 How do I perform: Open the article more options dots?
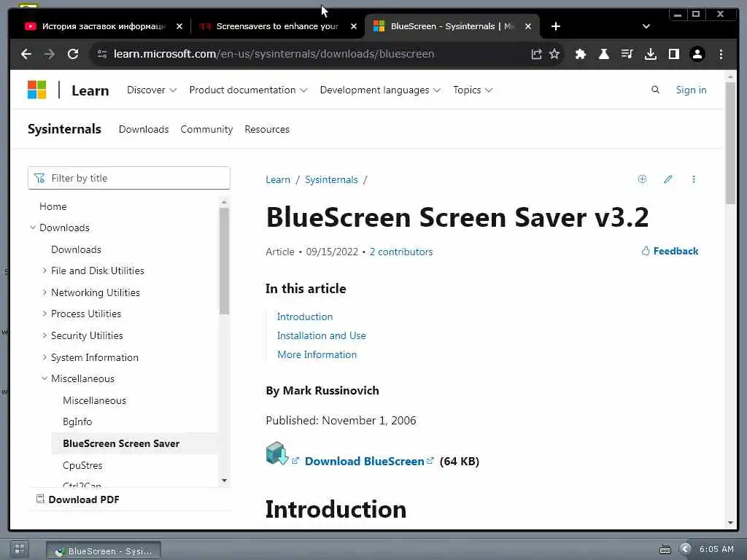(694, 179)
